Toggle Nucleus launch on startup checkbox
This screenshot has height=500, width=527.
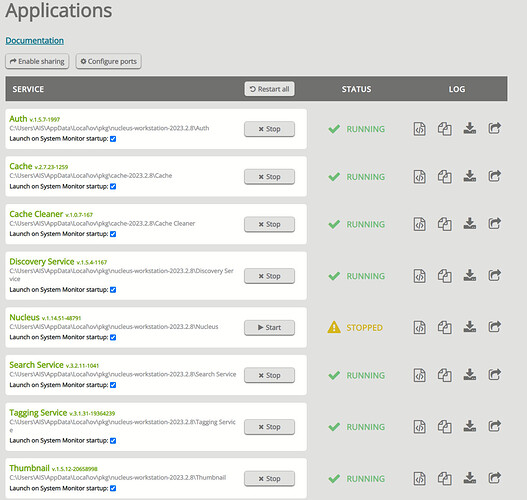tap(113, 337)
